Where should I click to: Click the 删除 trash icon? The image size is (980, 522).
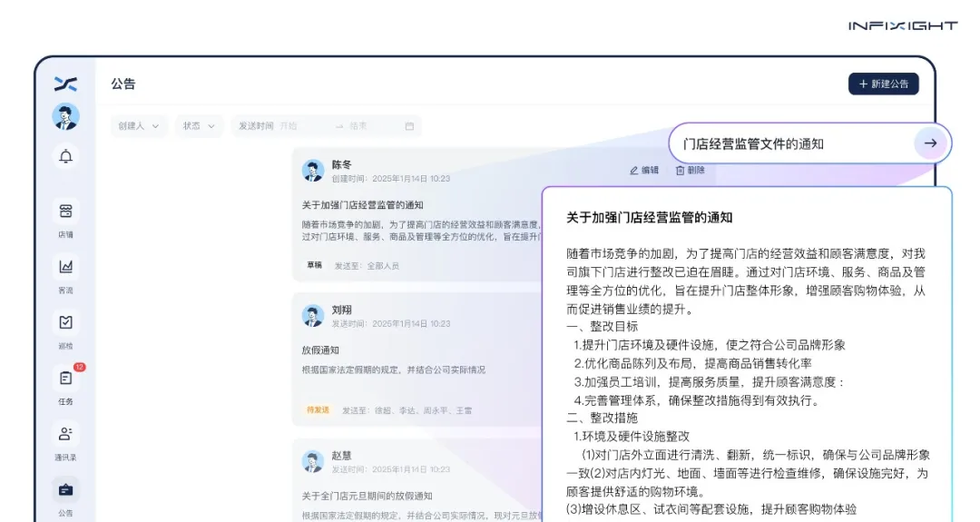coord(680,170)
